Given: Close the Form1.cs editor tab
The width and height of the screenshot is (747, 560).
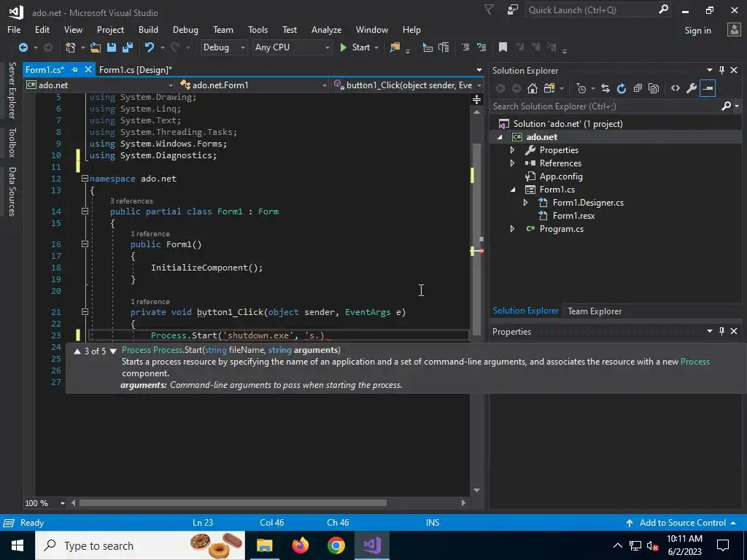Looking at the screenshot, I should (88, 69).
